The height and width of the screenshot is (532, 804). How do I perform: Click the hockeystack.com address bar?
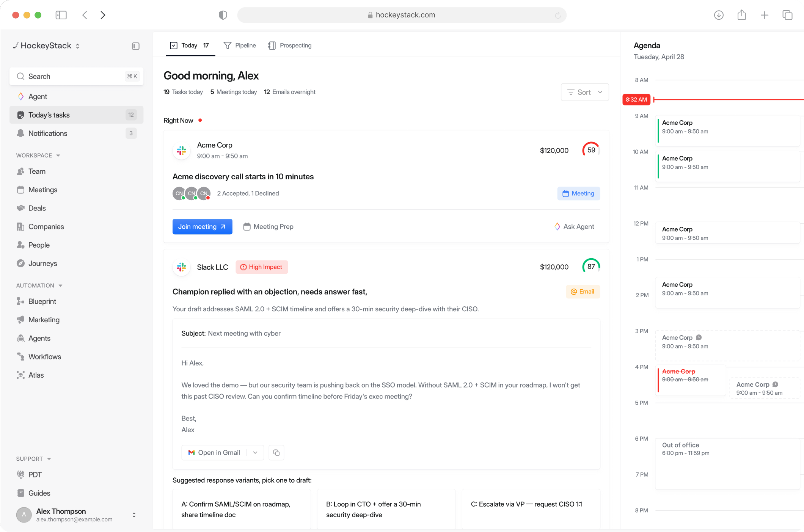(x=402, y=15)
